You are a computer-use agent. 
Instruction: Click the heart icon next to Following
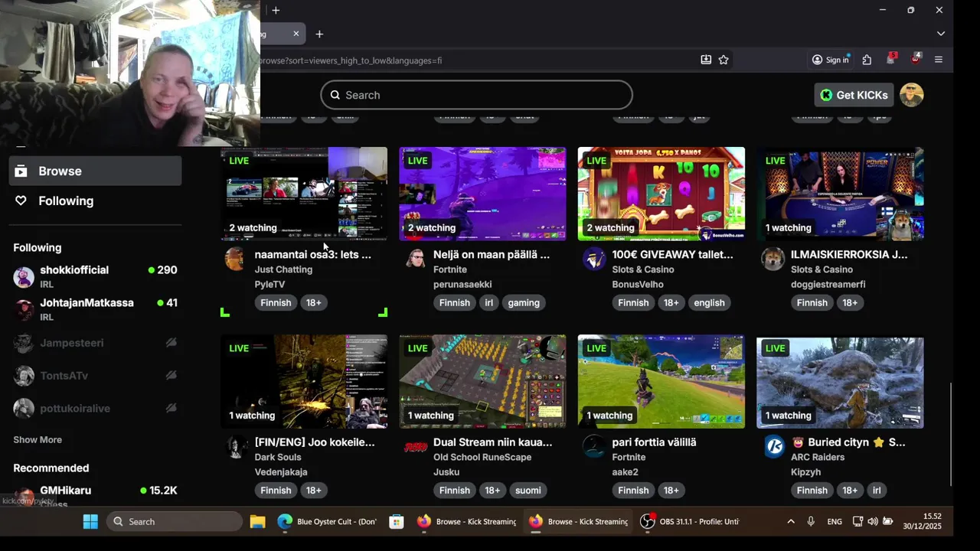tap(21, 201)
